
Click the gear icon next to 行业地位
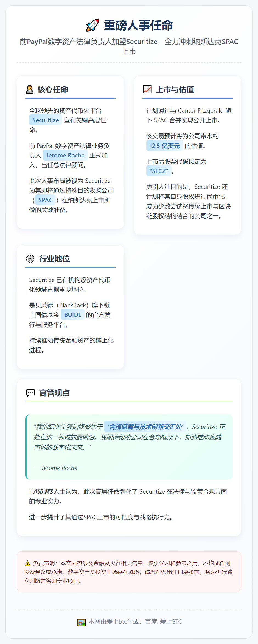(x=30, y=259)
